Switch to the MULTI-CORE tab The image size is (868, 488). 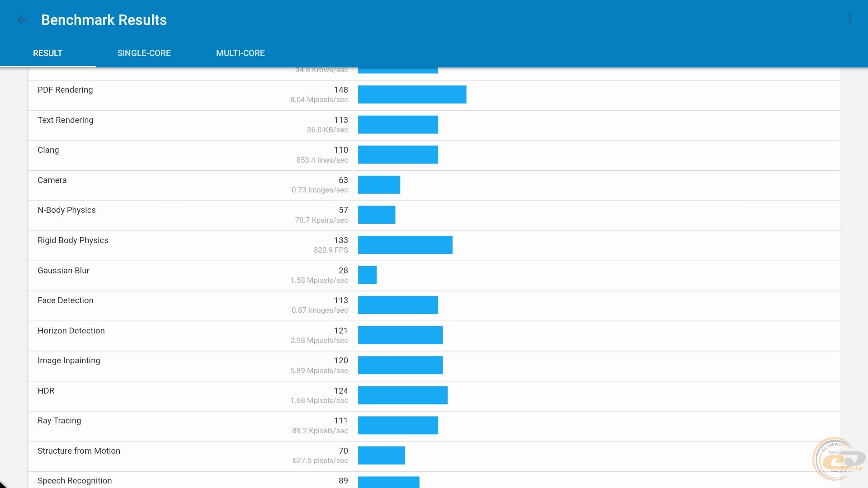tap(240, 53)
